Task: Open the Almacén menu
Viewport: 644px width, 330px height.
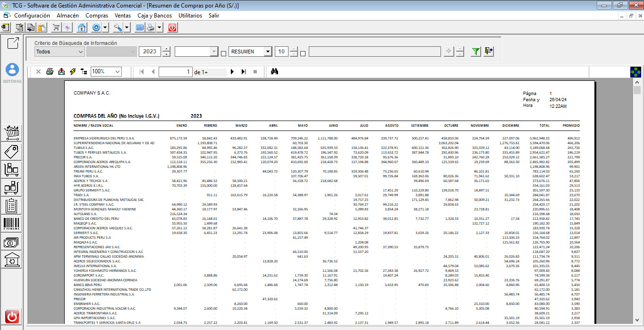Action: [x=68, y=16]
